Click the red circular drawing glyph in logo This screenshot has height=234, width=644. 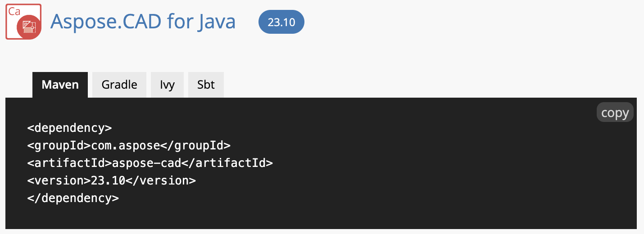point(29,27)
